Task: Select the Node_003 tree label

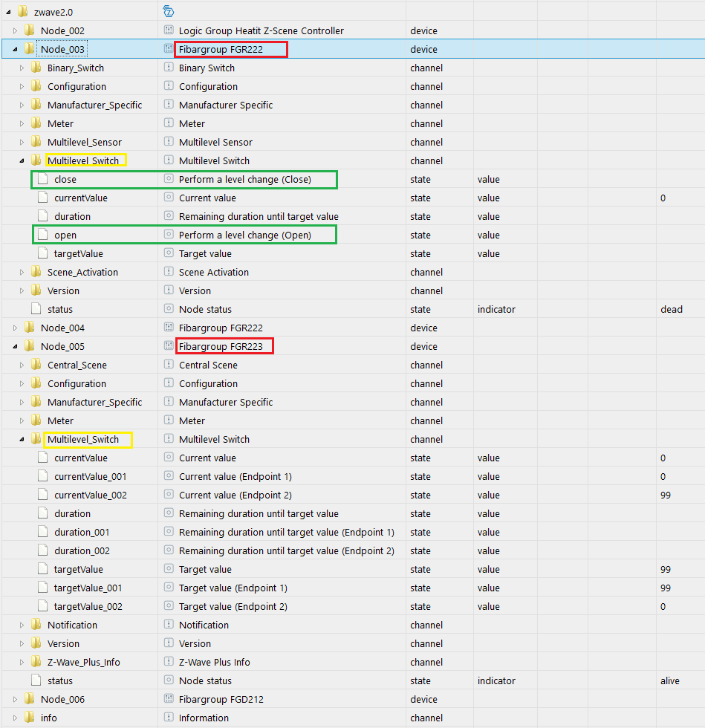Action: point(62,49)
